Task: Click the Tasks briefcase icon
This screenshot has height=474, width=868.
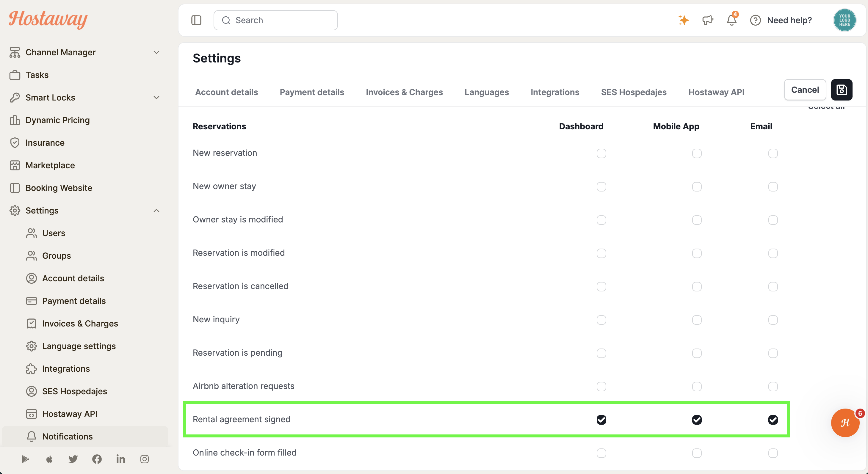Action: click(15, 75)
